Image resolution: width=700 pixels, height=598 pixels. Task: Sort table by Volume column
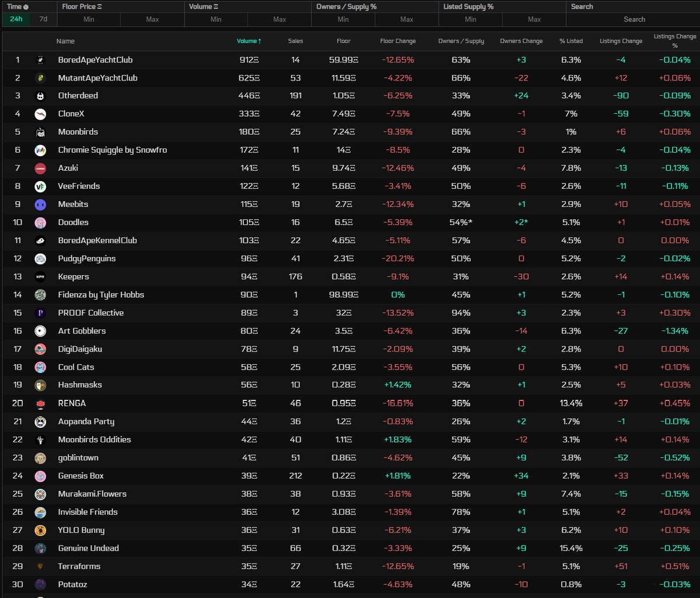pyautogui.click(x=249, y=41)
